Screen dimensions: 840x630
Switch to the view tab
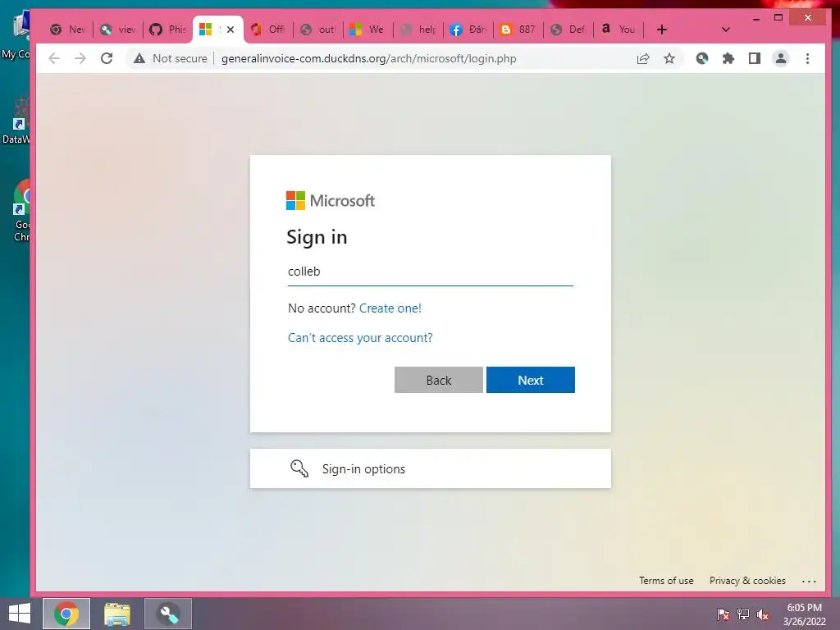118,30
